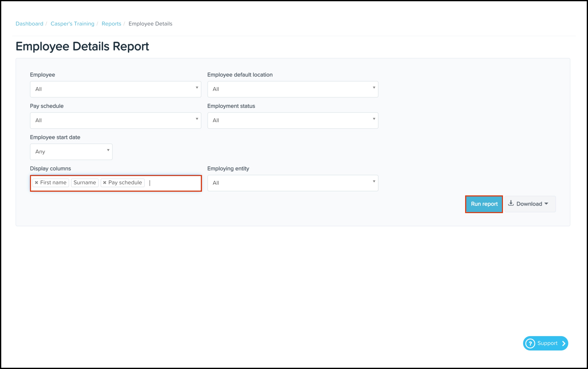Click the Run report button
This screenshot has height=369, width=588.
484,204
